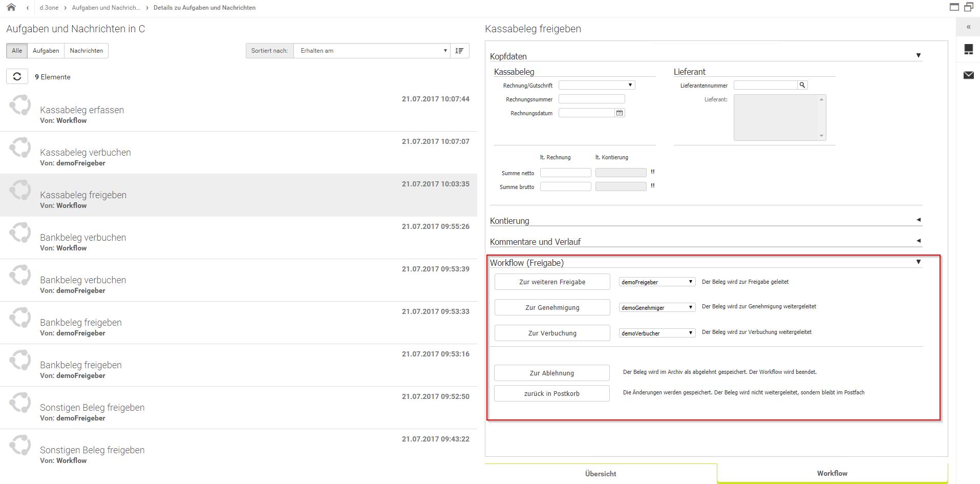Screen dimensions: 980x484
Task: Click the Zur Ablehnung button
Action: tap(551, 373)
